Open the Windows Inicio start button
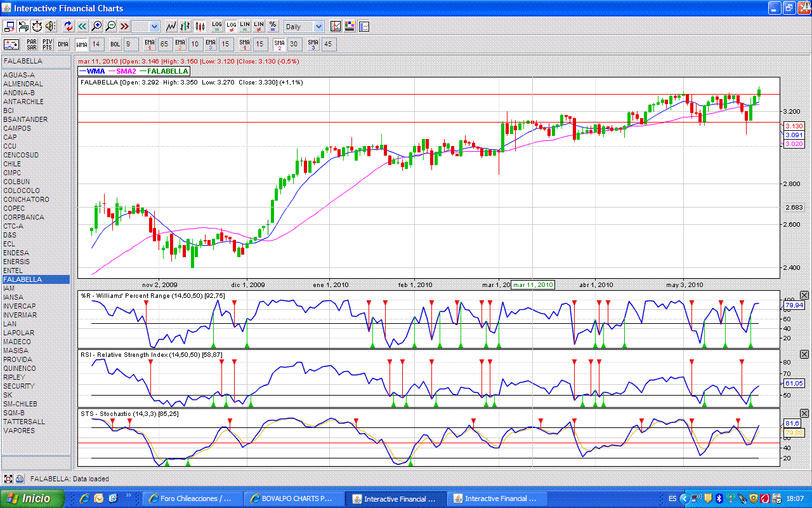This screenshot has height=508, width=812. click(32, 498)
